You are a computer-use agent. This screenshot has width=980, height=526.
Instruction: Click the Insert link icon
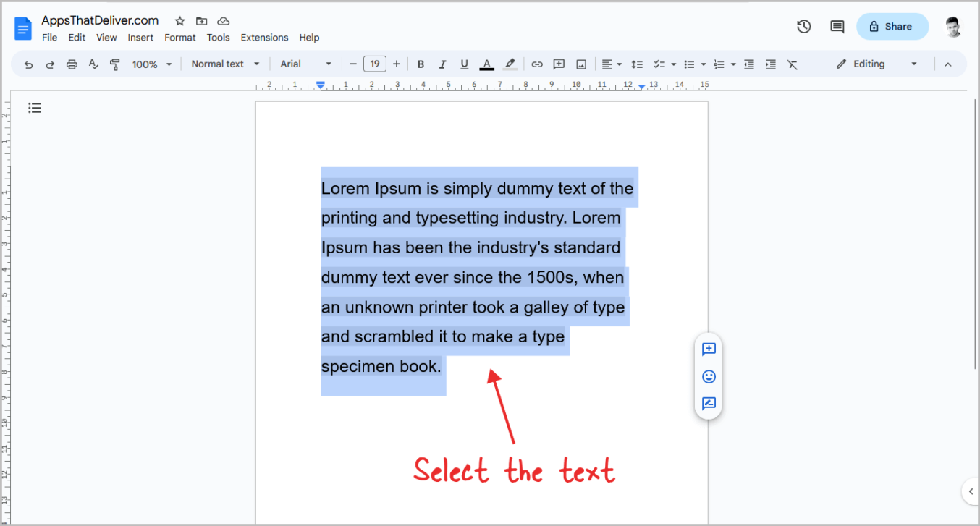537,64
